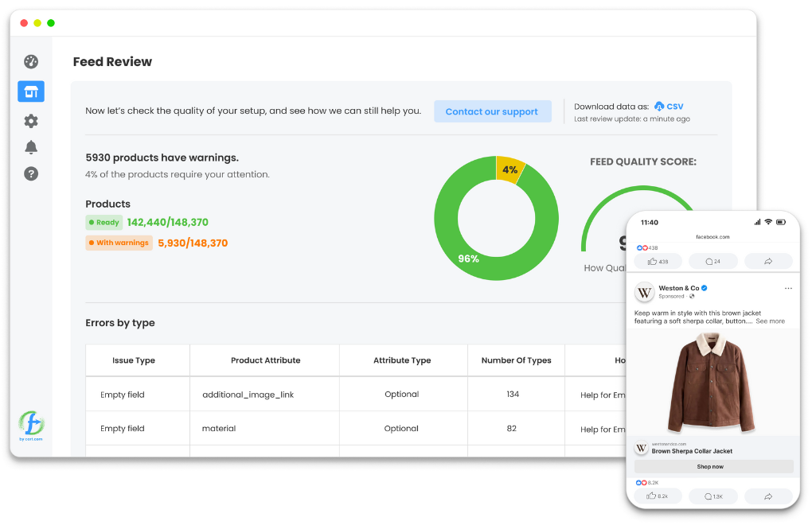Image resolution: width=812 pixels, height=529 pixels.
Task: Share the Brown Sherpa Collar Jacket post
Action: [x=768, y=496]
